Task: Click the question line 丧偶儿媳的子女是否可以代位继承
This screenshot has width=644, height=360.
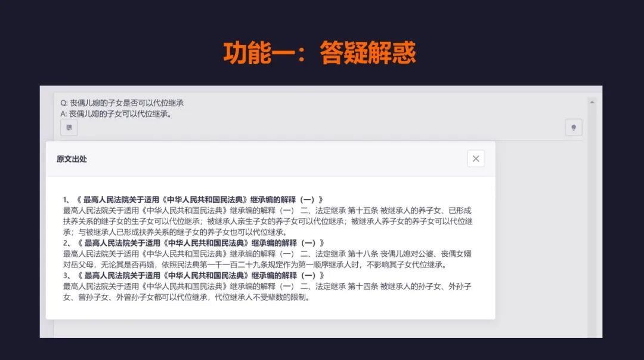Action: tap(122, 103)
